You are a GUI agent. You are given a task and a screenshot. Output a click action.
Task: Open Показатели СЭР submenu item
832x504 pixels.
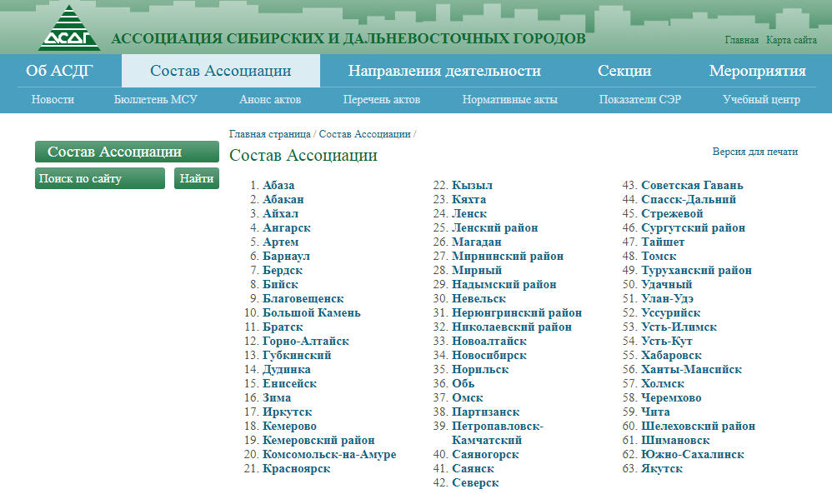point(640,99)
